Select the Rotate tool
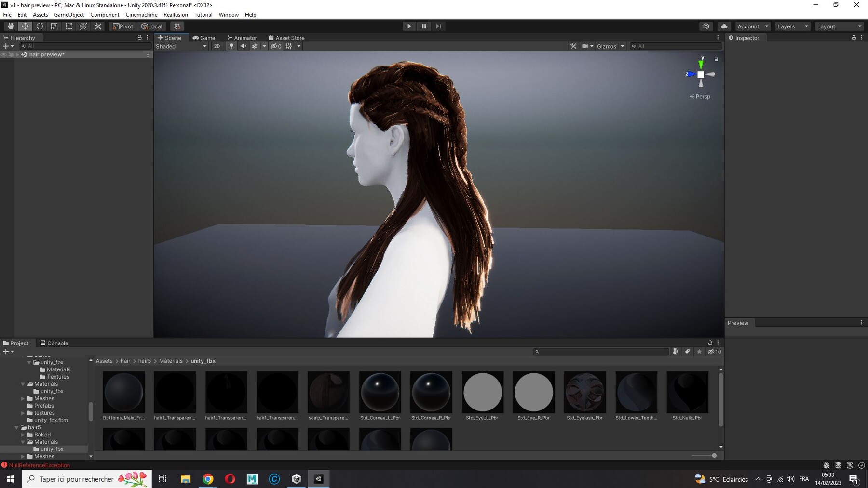Viewport: 868px width, 488px height. tap(40, 26)
